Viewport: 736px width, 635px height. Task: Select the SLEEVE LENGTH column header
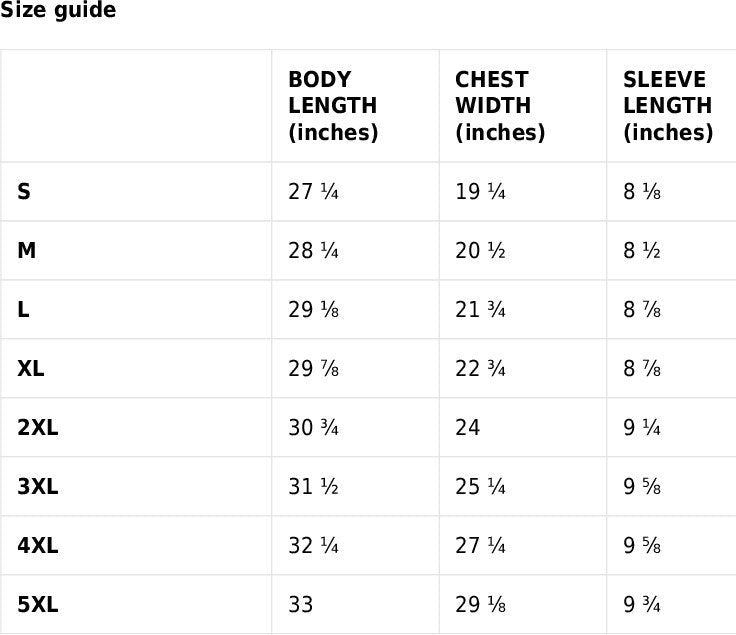click(x=667, y=106)
